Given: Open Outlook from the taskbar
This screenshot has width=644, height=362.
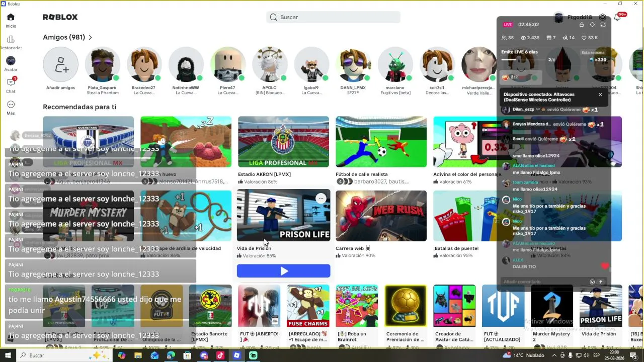Looking at the screenshot, I should (x=154, y=355).
